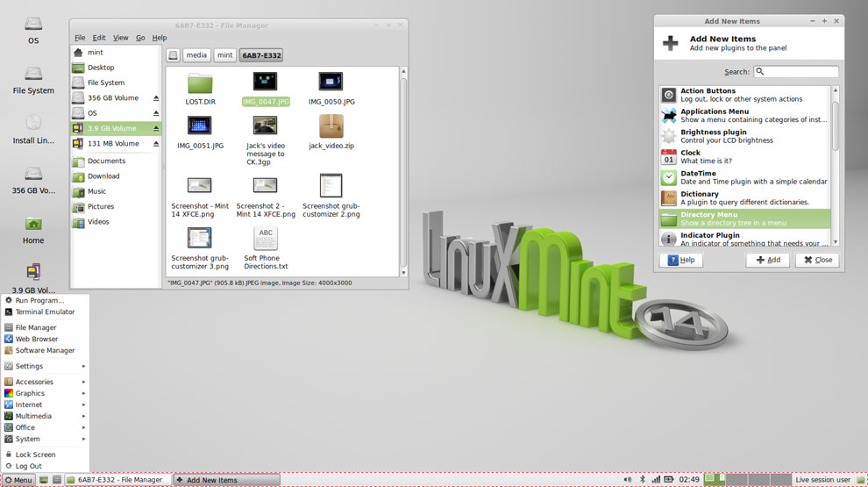Select Indicator Plugin in list
The height and width of the screenshot is (487, 868).
pos(745,239)
